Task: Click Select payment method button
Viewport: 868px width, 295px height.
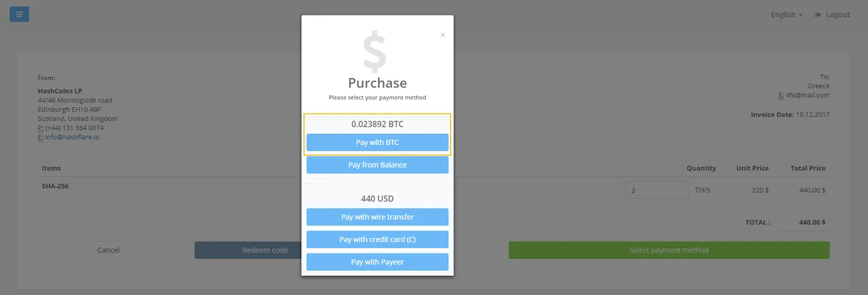Action: pyautogui.click(x=669, y=250)
